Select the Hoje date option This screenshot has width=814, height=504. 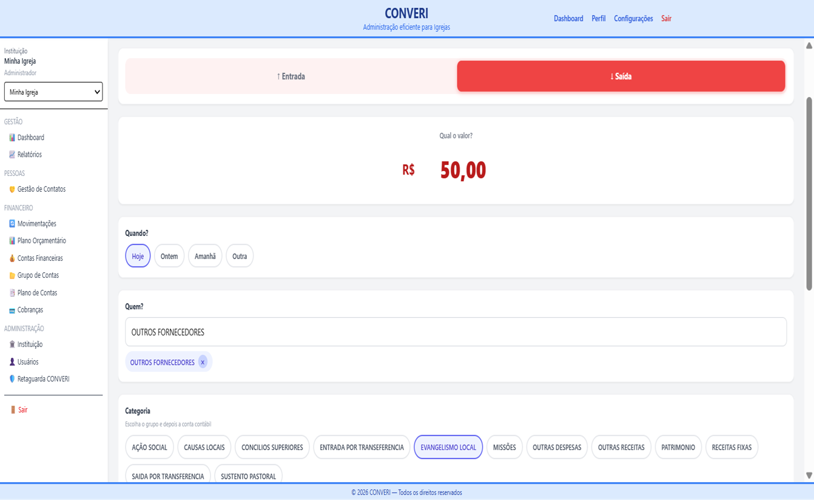point(138,256)
